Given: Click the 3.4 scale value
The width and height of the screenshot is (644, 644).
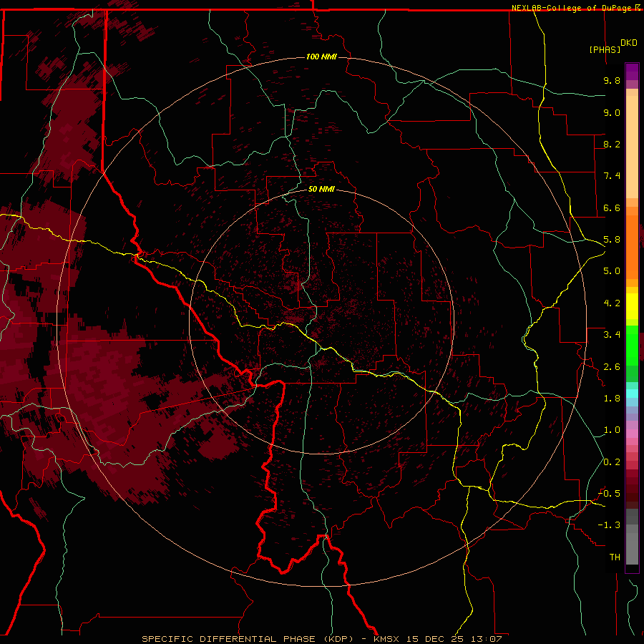Looking at the screenshot, I should click(612, 335).
